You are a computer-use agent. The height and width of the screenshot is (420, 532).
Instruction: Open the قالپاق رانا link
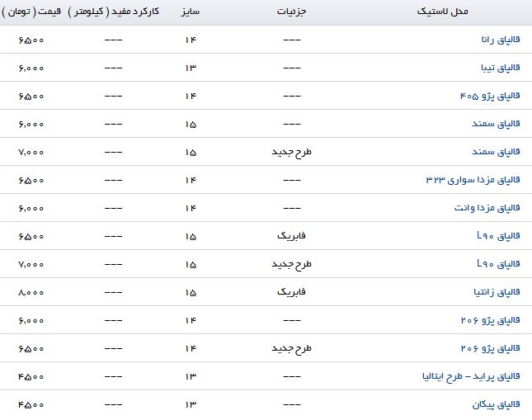(501, 40)
